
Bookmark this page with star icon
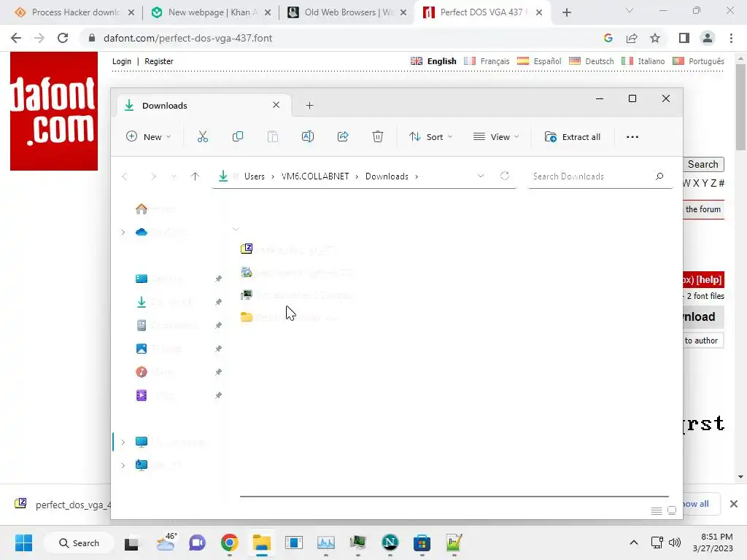(655, 38)
